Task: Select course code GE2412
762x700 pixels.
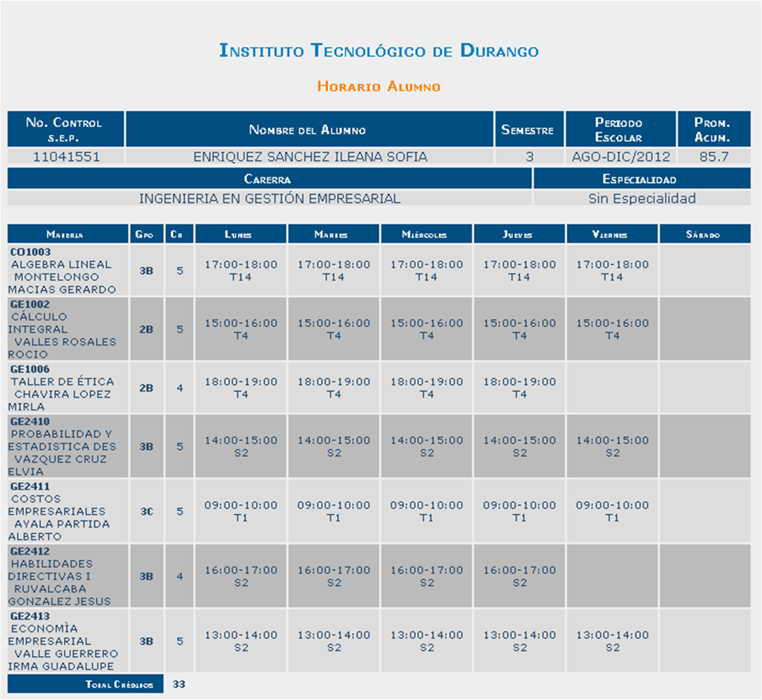Action: pyautogui.click(x=29, y=551)
